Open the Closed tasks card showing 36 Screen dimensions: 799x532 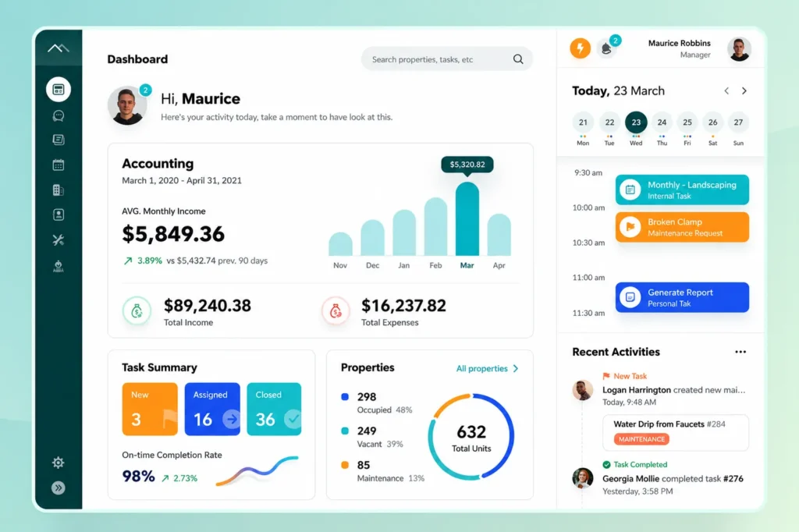274,410
